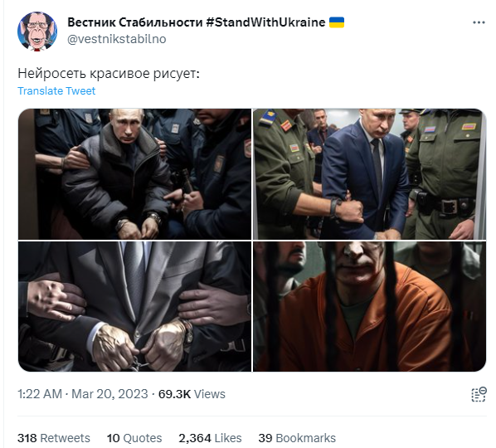This screenshot has width=496, height=448.
Task: Click the 1:22 AM · Mar 20, 2023 timestamp
Action: 83,394
